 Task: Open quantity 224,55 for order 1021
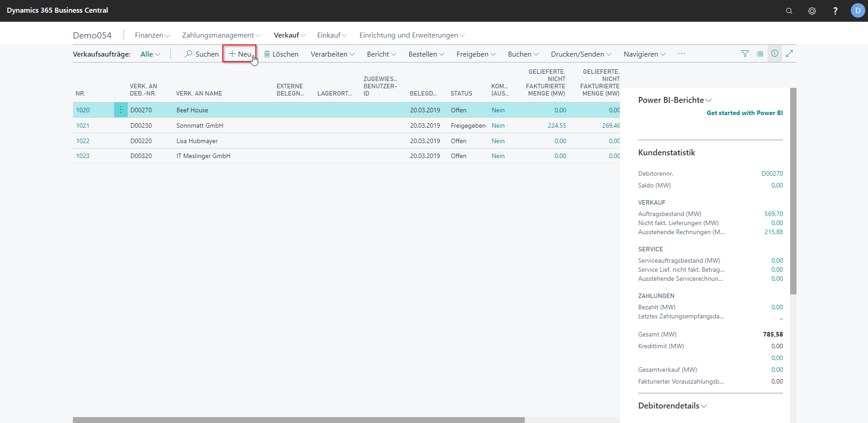pyautogui.click(x=556, y=125)
